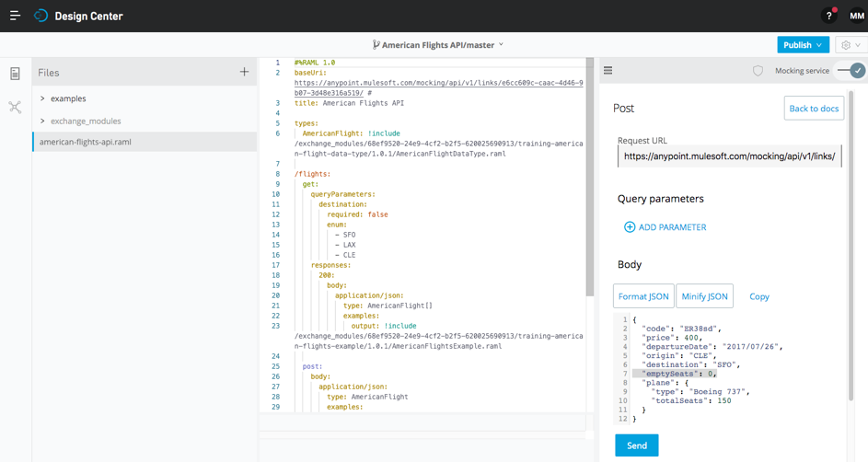
Task: Click the shield icon beside Mocking service
Action: [x=758, y=71]
